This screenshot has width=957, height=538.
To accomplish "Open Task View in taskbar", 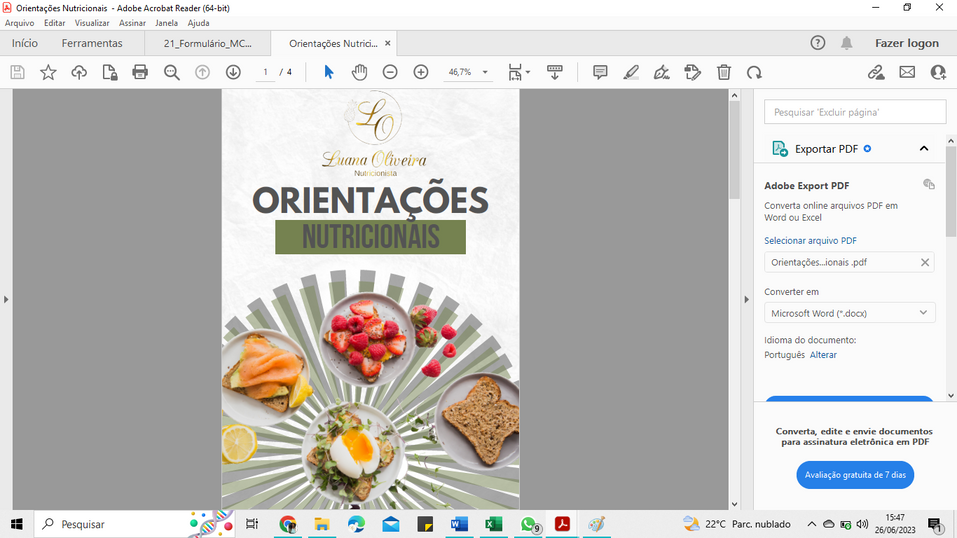I will click(x=251, y=524).
